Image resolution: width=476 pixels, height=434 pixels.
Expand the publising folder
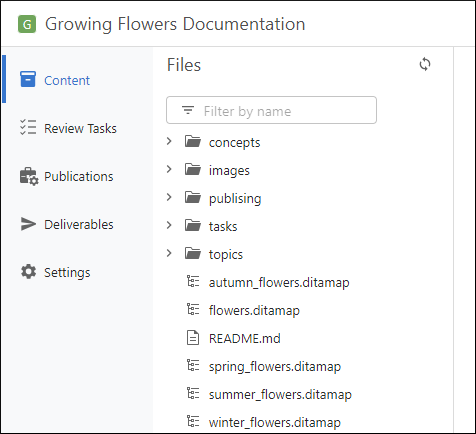(169, 197)
